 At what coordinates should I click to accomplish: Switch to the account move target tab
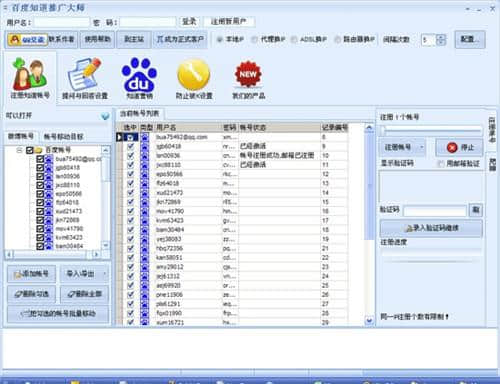pyautogui.click(x=63, y=136)
